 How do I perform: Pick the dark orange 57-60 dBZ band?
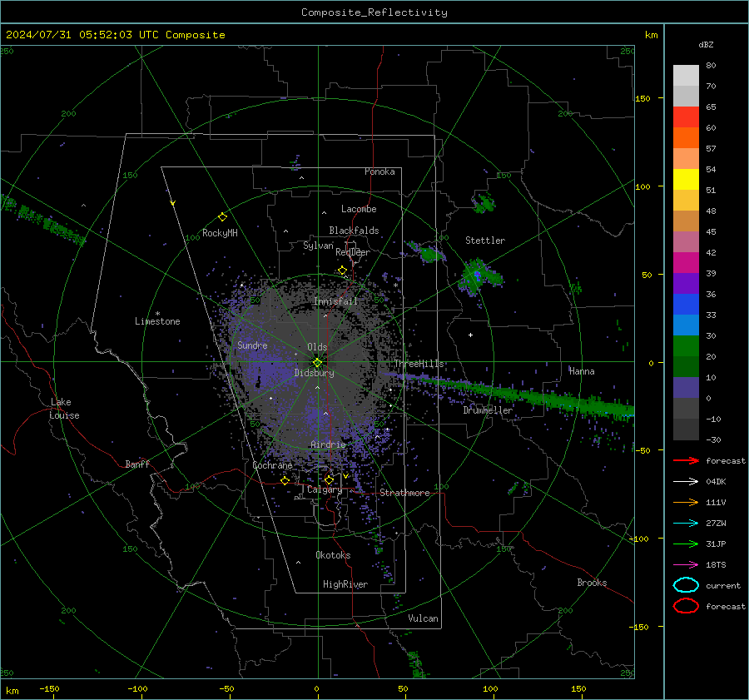[686, 138]
